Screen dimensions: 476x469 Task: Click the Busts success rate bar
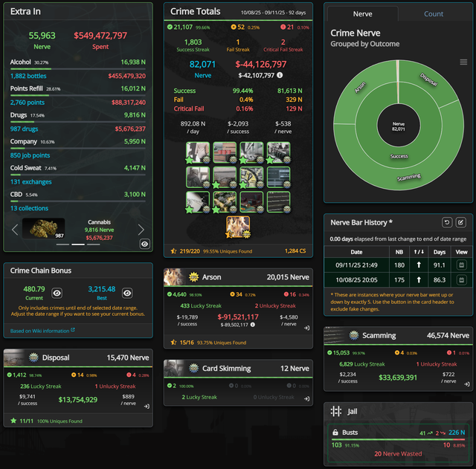click(398, 439)
